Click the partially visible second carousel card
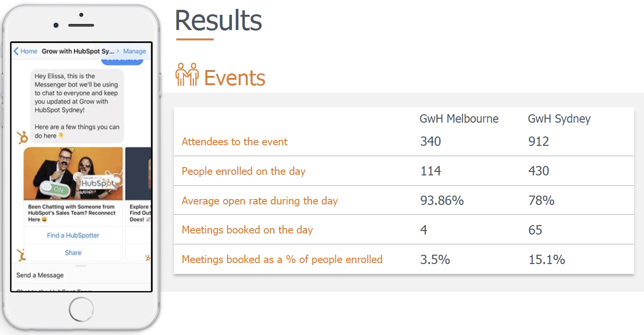Image resolution: width=644 pixels, height=335 pixels. 138,197
